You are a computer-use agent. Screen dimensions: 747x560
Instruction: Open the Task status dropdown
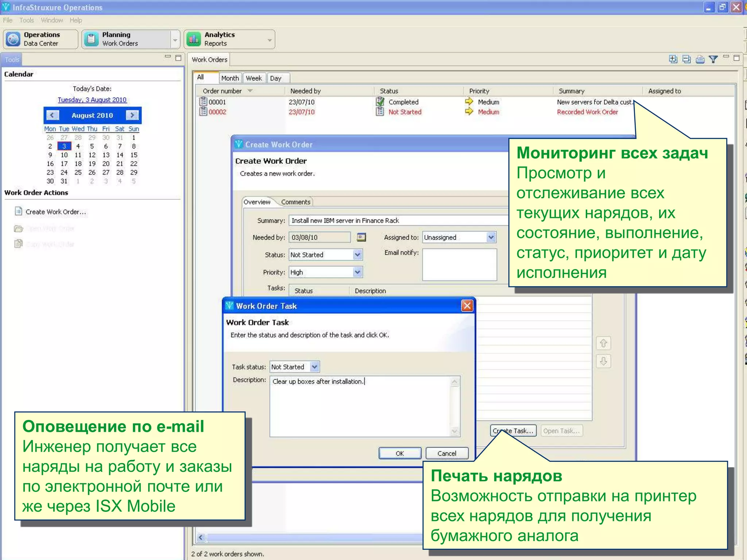pyautogui.click(x=314, y=367)
